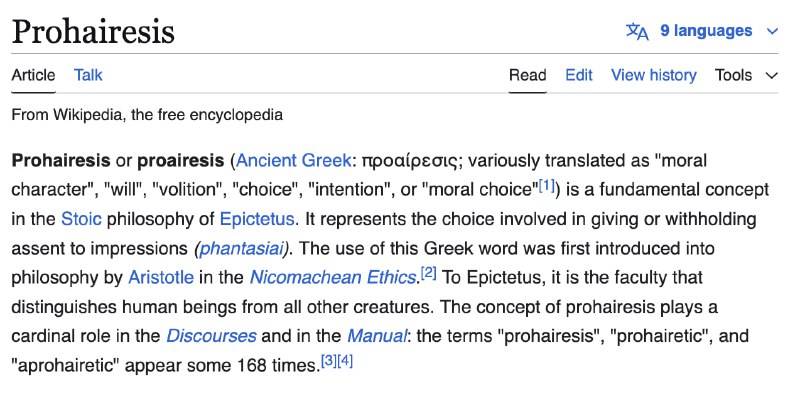Open the phantasiai link

241,248
